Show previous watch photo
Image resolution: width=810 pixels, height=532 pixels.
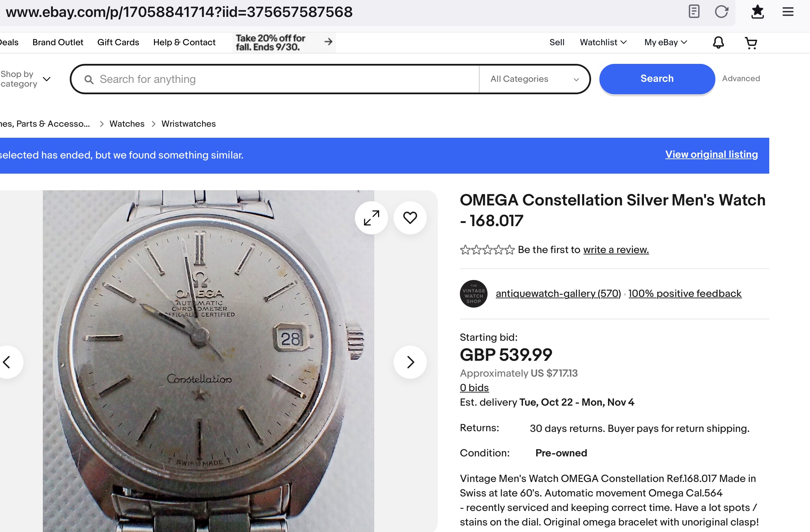pos(7,362)
